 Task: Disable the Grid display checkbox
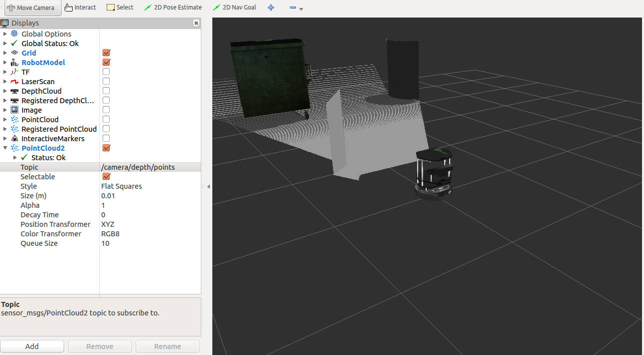[x=106, y=53]
